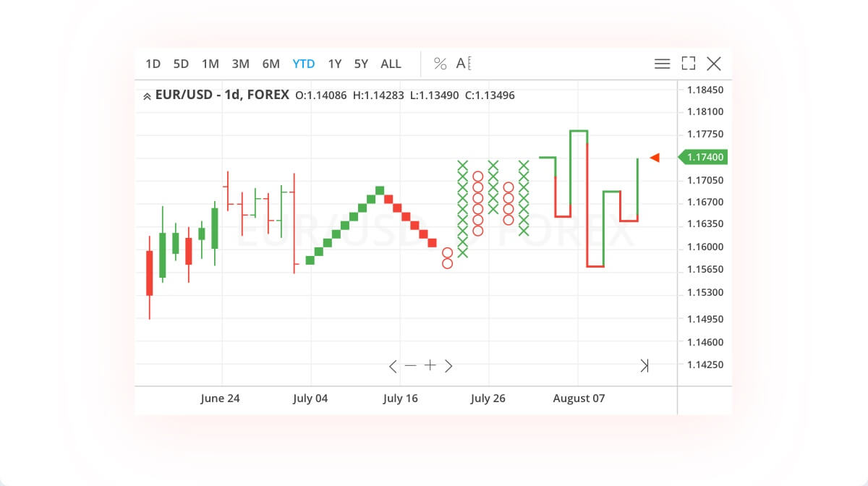
Task: Jump to latest bar icon
Action: click(644, 366)
